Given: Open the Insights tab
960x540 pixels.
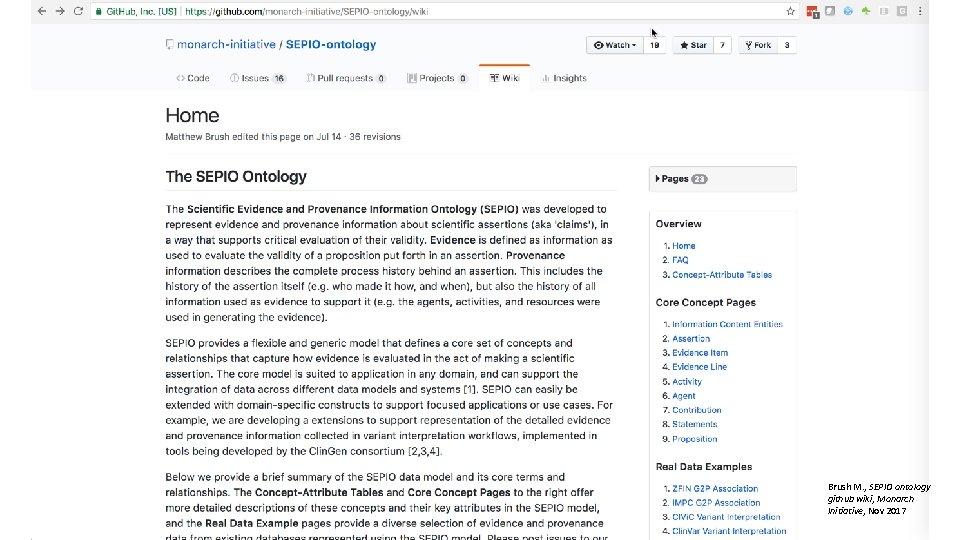Looking at the screenshot, I should (564, 78).
